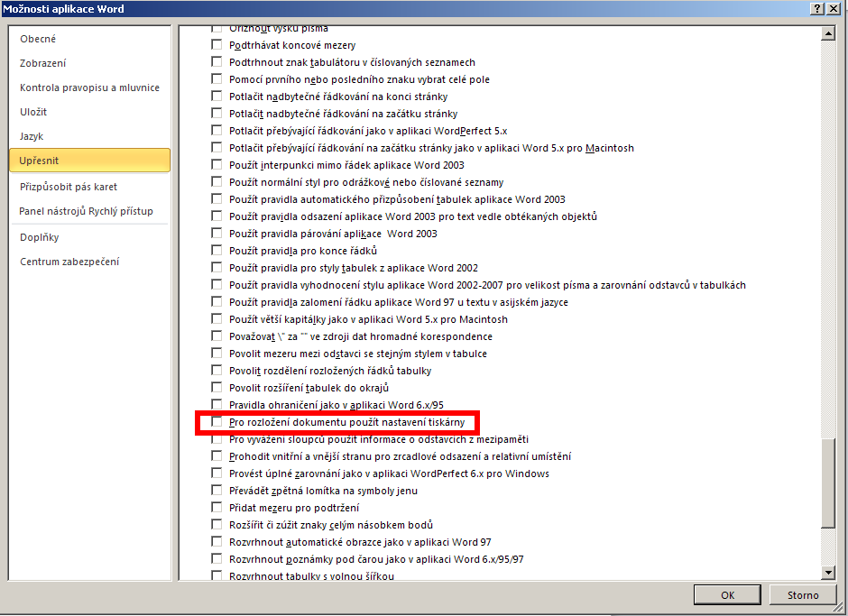Check Převádět zpětná lomítka na symboly jenu
Image resolution: width=848 pixels, height=616 pixels.
click(x=217, y=490)
